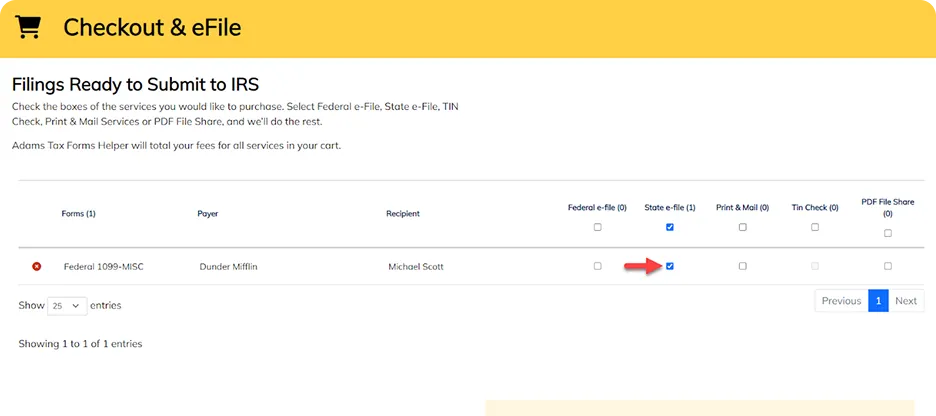The image size is (936, 416).
Task: Uncheck the State e-file header checkbox
Action: pyautogui.click(x=670, y=227)
